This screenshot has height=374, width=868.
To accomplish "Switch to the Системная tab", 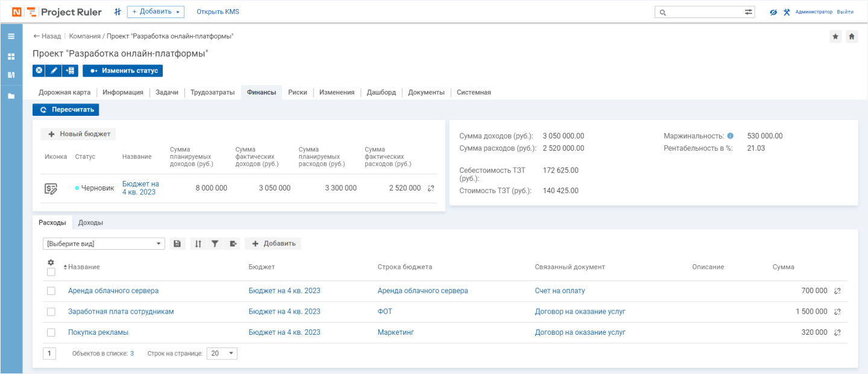I will coord(474,92).
